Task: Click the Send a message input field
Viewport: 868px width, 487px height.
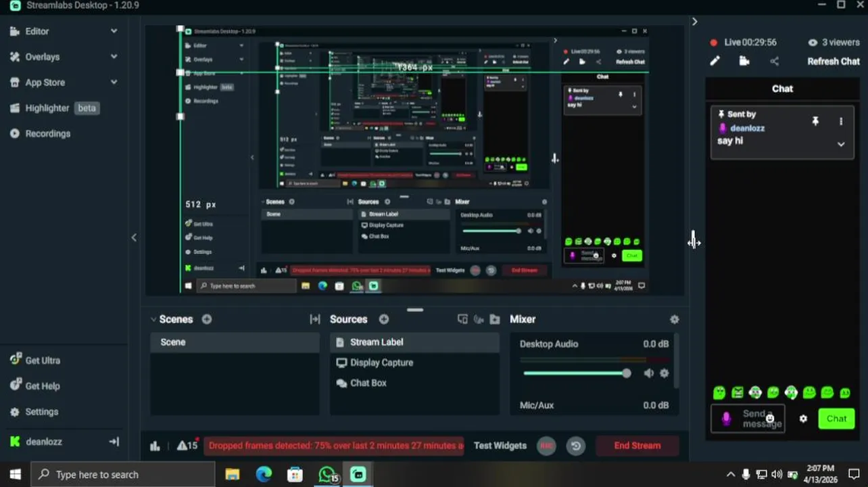Action: [748, 419]
